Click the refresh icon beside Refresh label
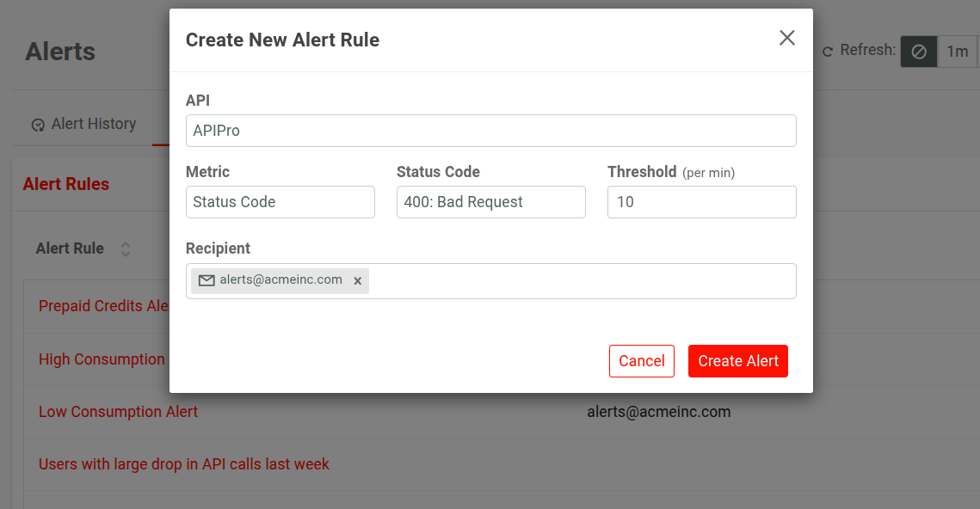The width and height of the screenshot is (980, 509). [x=826, y=50]
